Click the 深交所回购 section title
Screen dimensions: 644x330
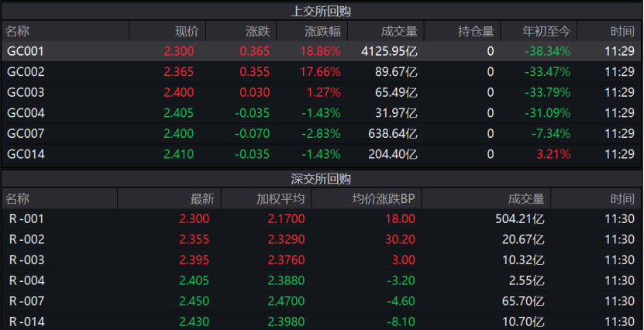322,178
